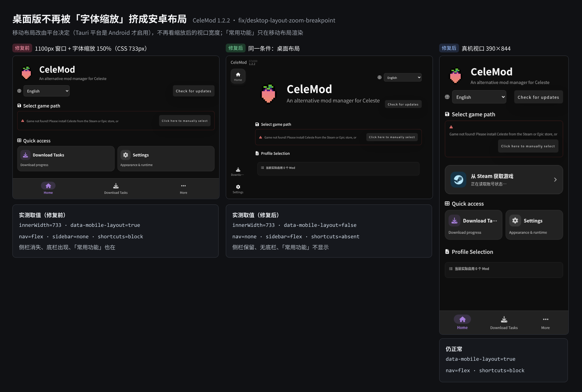Click the strawberry logo in the left mockup
Image resolution: width=582 pixels, height=392 pixels.
(26, 72)
